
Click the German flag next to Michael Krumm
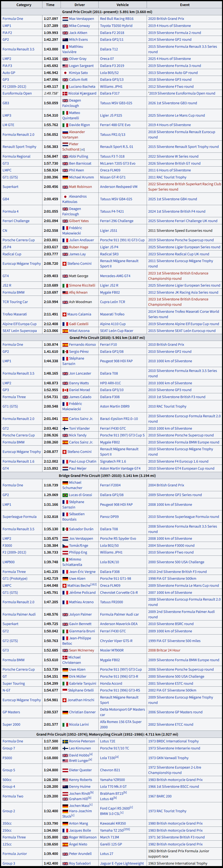coord(65,177)
